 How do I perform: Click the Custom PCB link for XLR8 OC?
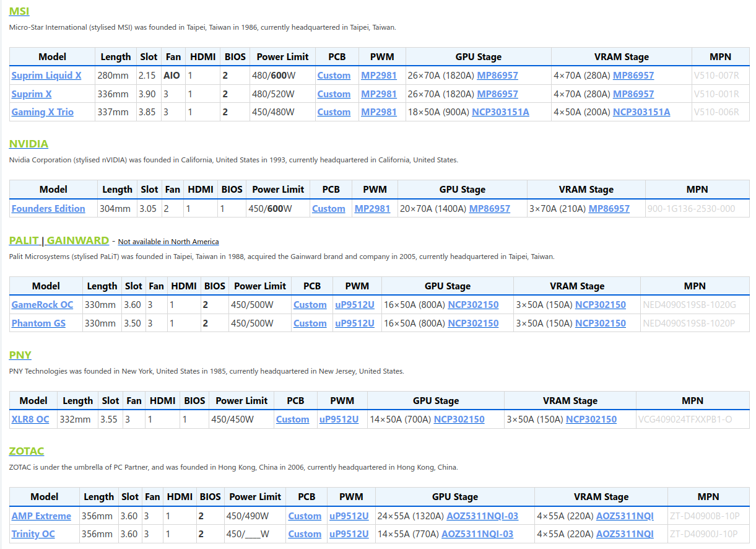[293, 419]
